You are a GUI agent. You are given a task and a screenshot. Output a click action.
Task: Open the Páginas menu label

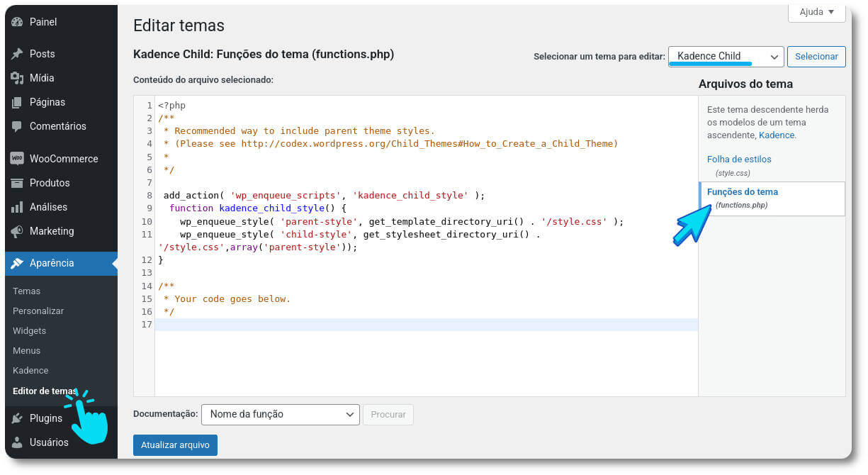tap(47, 102)
